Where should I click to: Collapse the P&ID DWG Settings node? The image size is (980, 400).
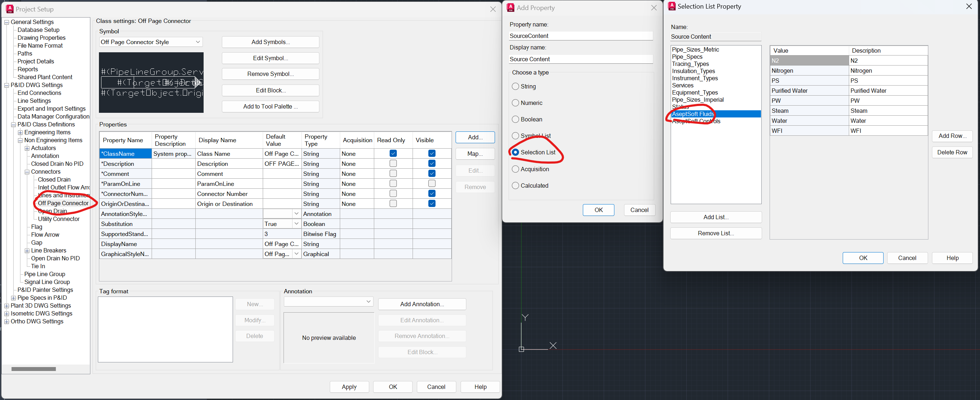coord(6,85)
